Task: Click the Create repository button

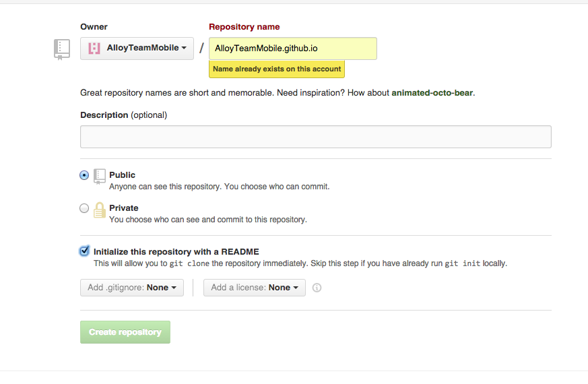Action: (125, 332)
